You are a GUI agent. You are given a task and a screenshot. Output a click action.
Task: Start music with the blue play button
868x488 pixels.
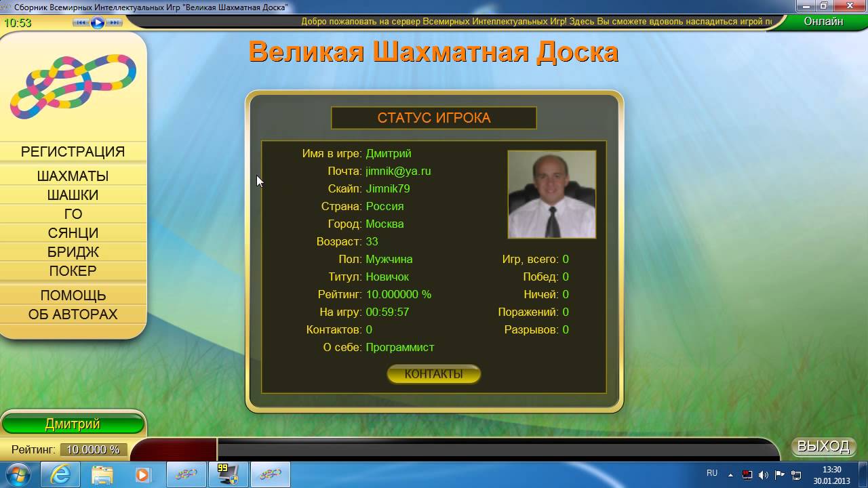tap(98, 22)
